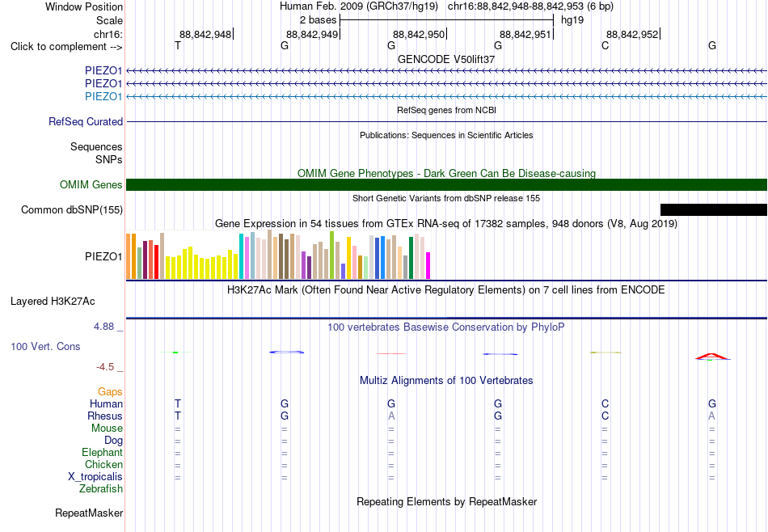Click the T base in Human alignment row

click(178, 403)
